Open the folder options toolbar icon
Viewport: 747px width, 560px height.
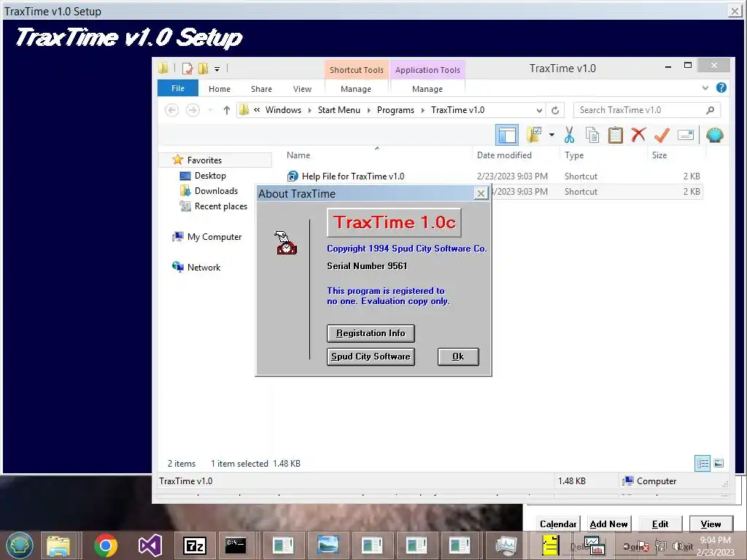coord(535,135)
